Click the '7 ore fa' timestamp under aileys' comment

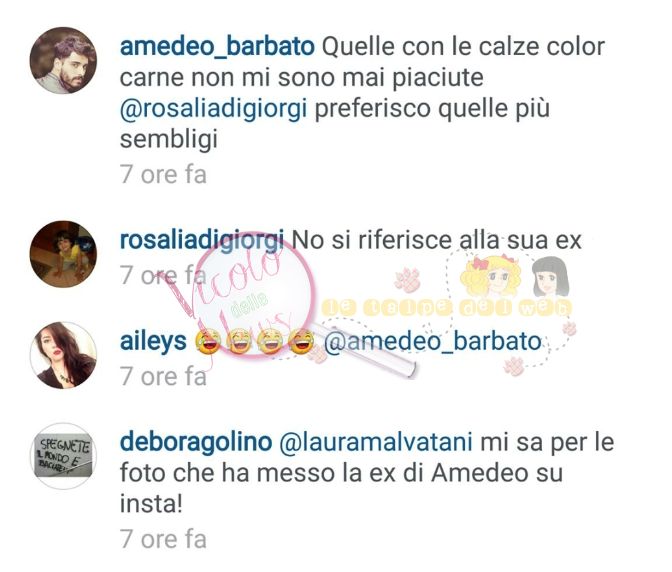click(x=163, y=377)
